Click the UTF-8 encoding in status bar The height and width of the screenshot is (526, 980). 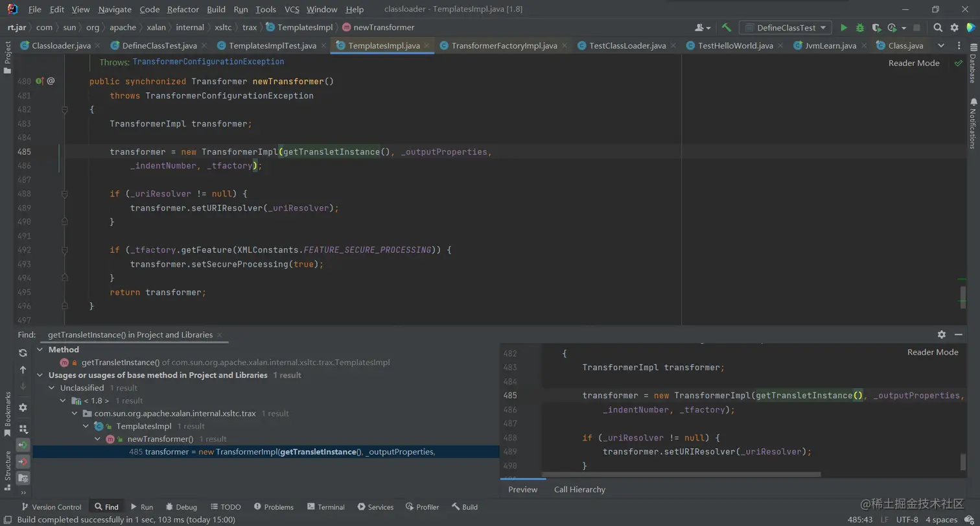pos(906,520)
